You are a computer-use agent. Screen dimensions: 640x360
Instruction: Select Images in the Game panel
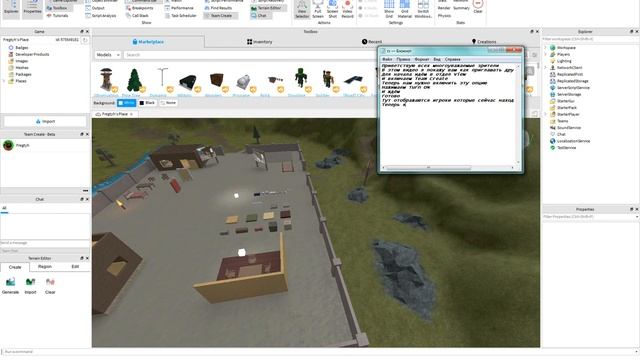[22, 61]
